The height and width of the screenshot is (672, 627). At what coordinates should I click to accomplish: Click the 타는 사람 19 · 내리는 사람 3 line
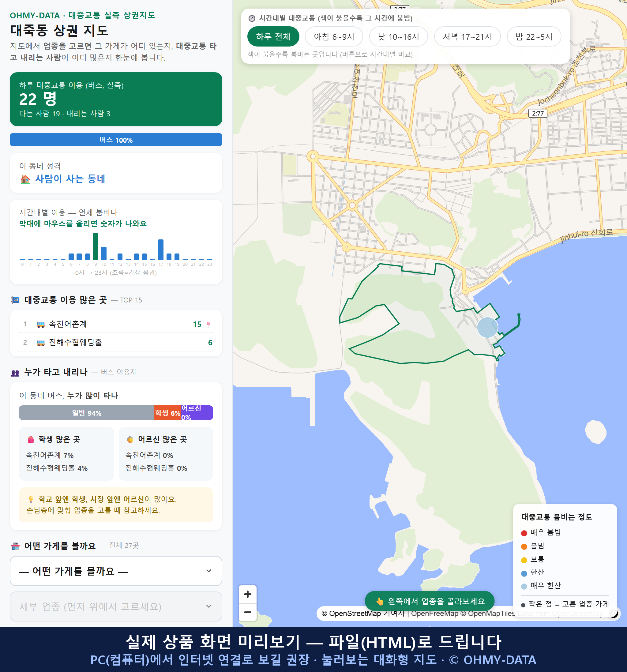point(65,114)
